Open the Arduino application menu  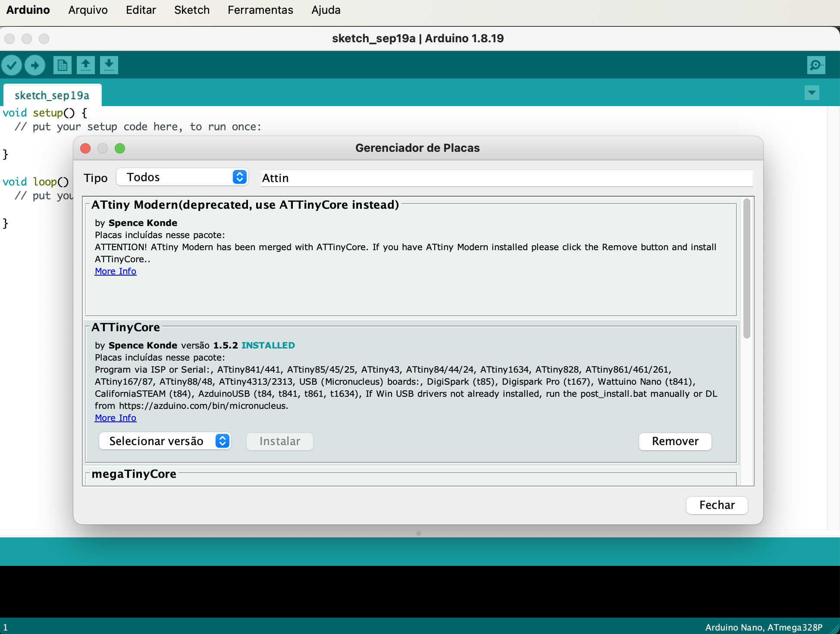28,10
